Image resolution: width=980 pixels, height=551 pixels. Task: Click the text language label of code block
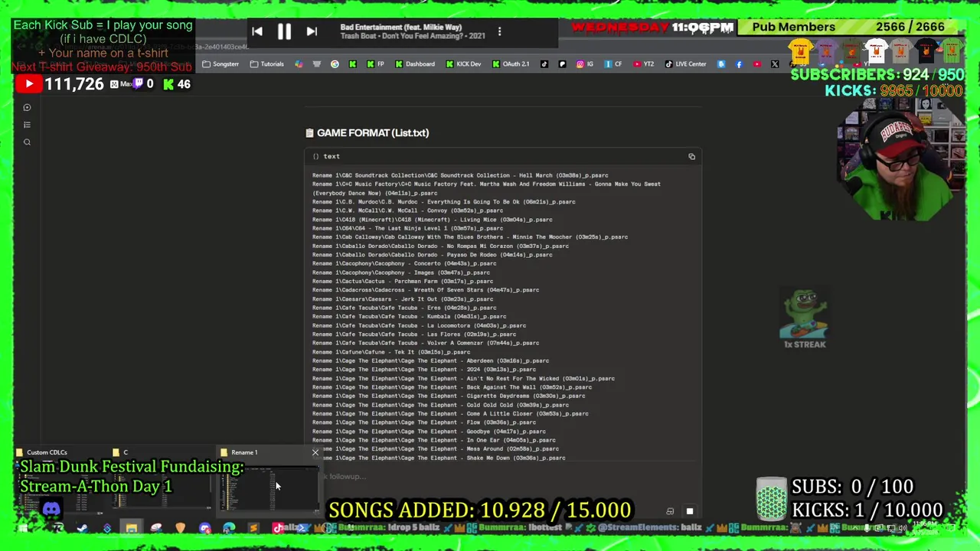tap(332, 156)
